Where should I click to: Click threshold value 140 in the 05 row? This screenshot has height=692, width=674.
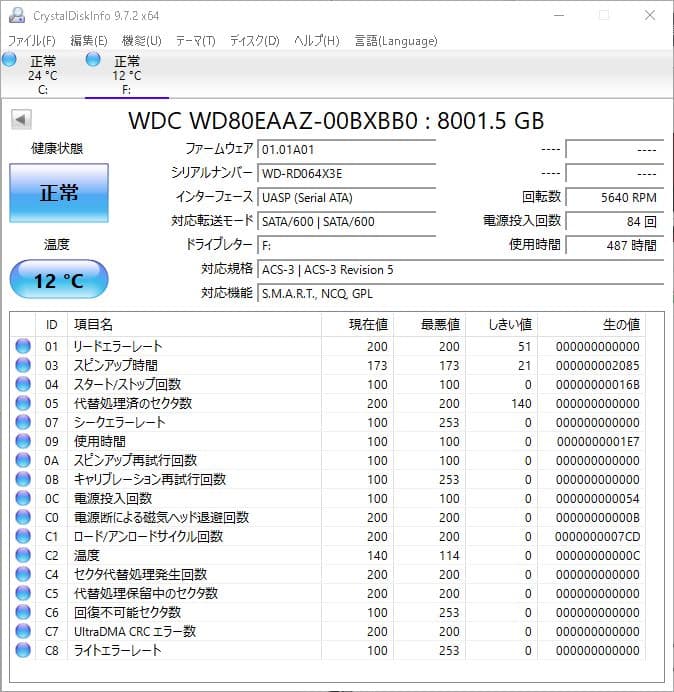(521, 403)
